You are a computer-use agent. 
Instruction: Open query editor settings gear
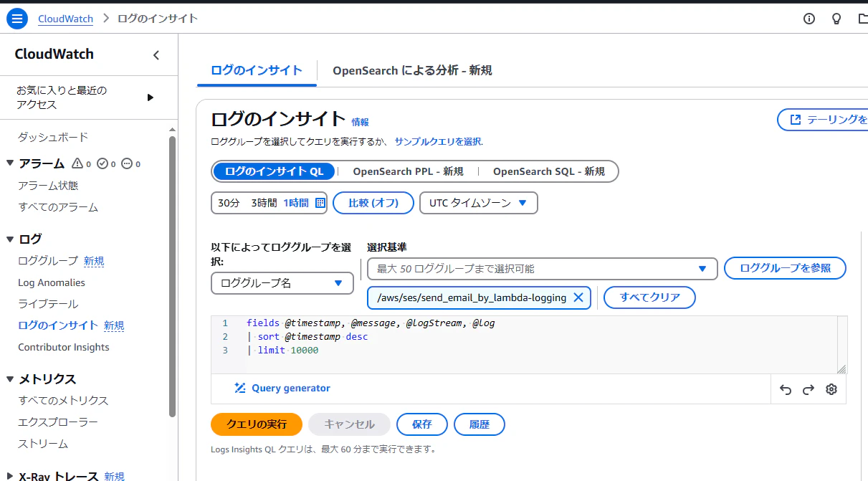pos(831,390)
